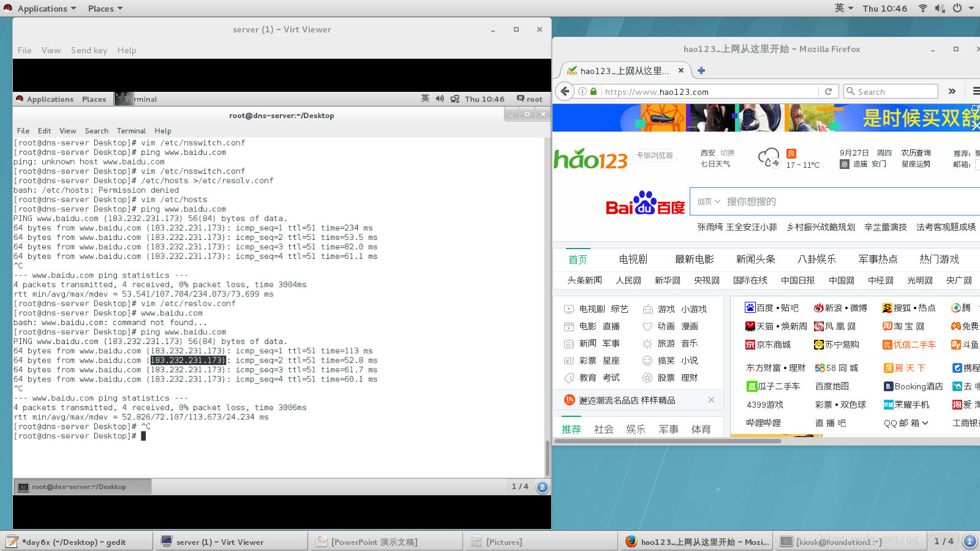
Task: Open the guest root user menu
Action: pyautogui.click(x=530, y=99)
